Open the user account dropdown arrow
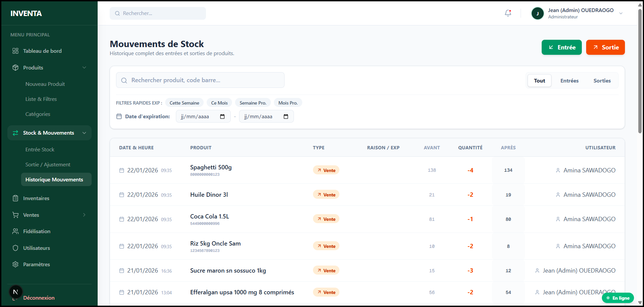Image resolution: width=644 pixels, height=307 pixels. (x=621, y=13)
